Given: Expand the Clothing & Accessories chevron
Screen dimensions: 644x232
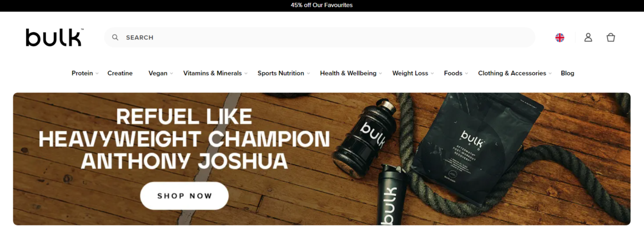Looking at the screenshot, I should click(x=550, y=73).
